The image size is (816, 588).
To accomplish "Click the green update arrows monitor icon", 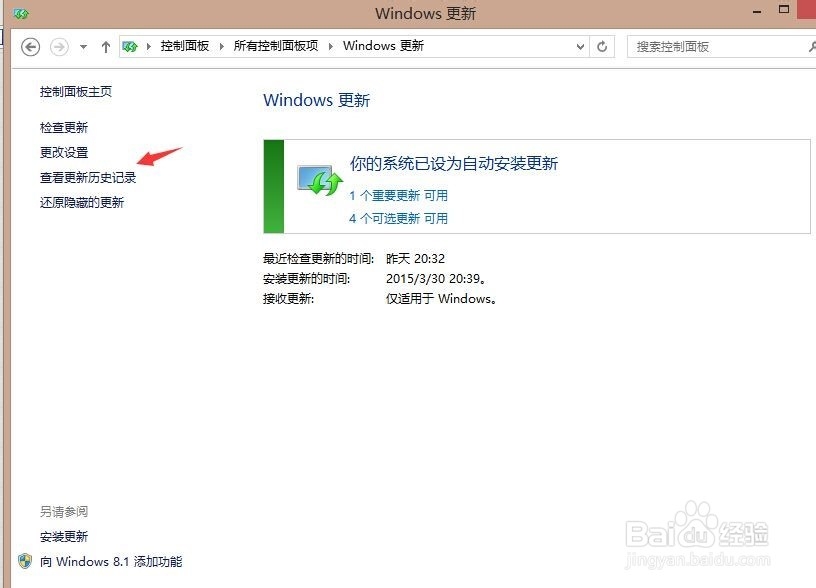I will pos(320,180).
